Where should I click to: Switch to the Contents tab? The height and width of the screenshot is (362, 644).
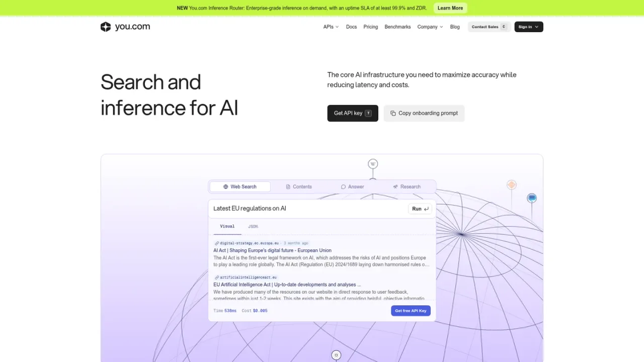click(x=299, y=187)
